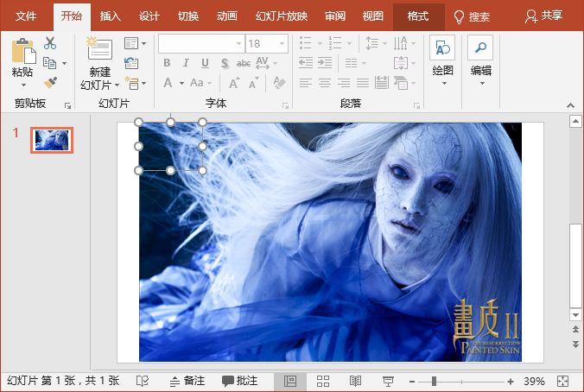Align text right
Image resolution: width=584 pixels, height=392 pixels.
point(344,83)
